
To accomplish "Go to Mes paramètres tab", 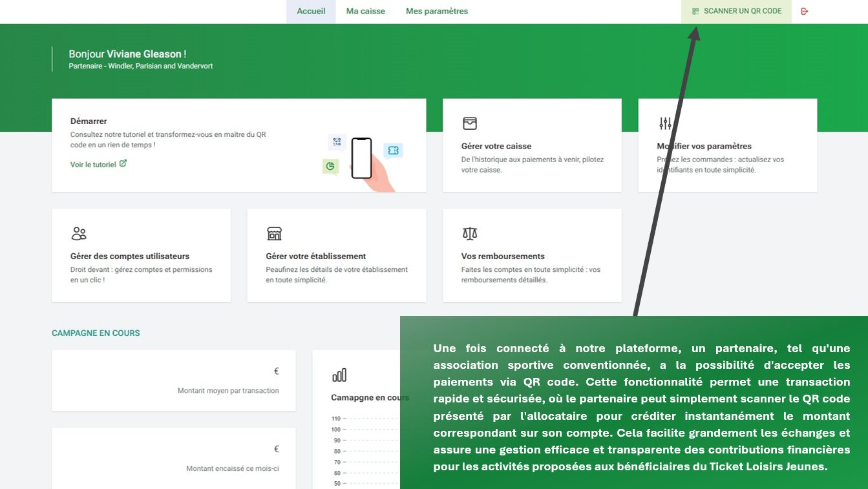I will (436, 11).
